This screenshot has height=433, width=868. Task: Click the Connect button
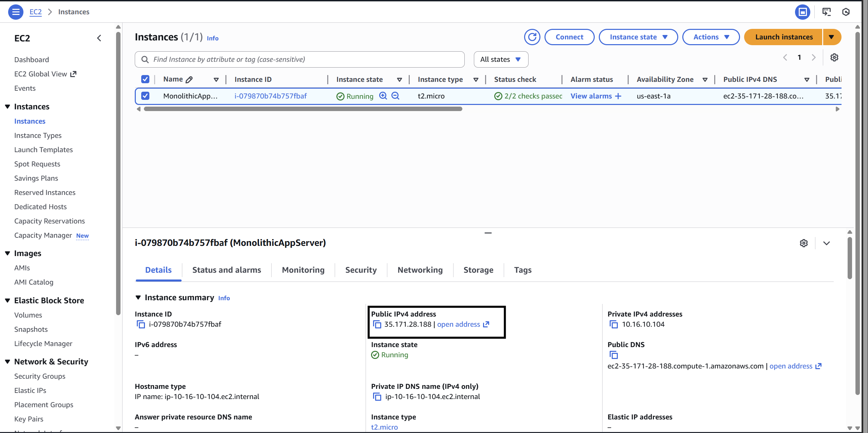(569, 37)
